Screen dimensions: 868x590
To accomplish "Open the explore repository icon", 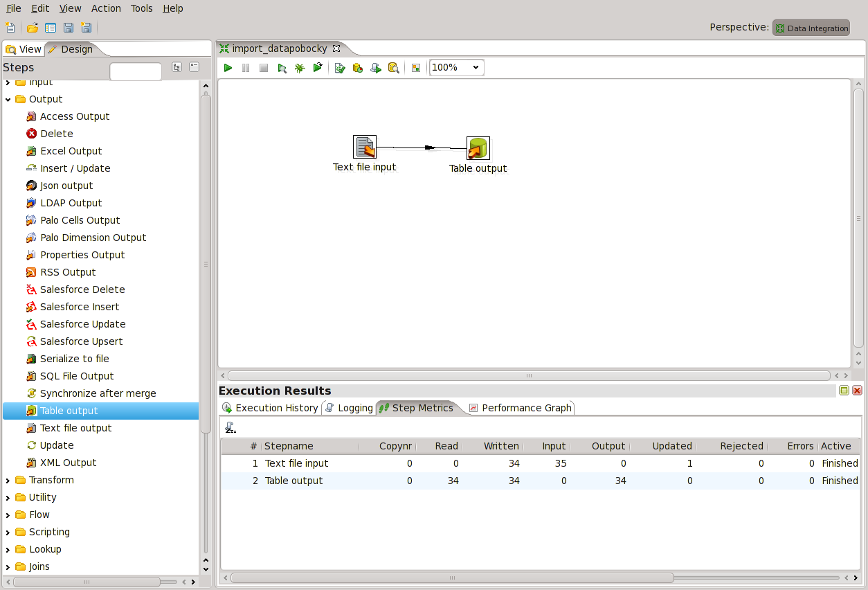I will [51, 28].
